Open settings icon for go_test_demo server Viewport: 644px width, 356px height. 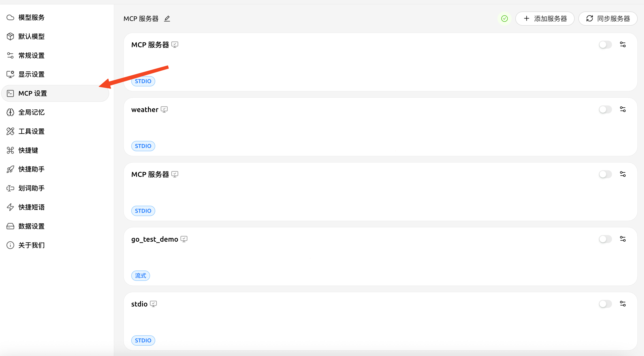click(x=623, y=239)
